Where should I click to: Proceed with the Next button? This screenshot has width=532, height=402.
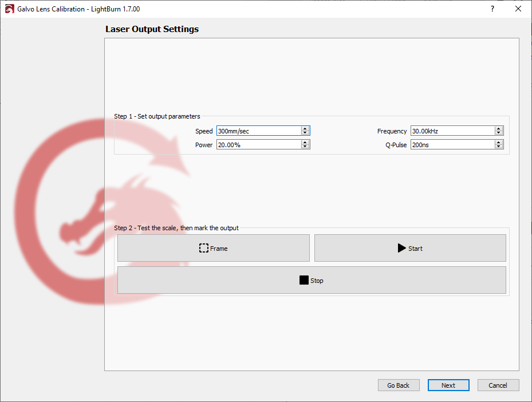point(448,385)
